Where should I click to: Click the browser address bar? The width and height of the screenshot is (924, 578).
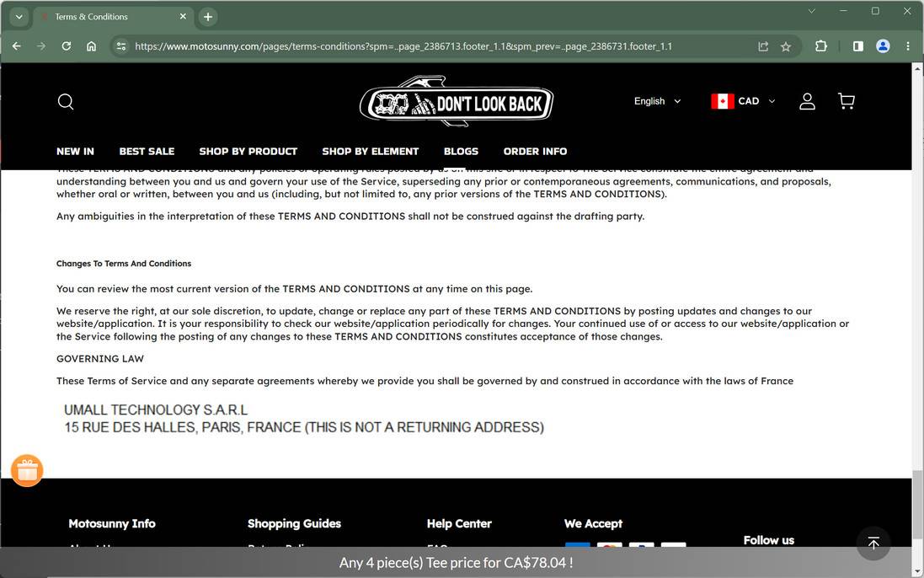click(x=421, y=46)
